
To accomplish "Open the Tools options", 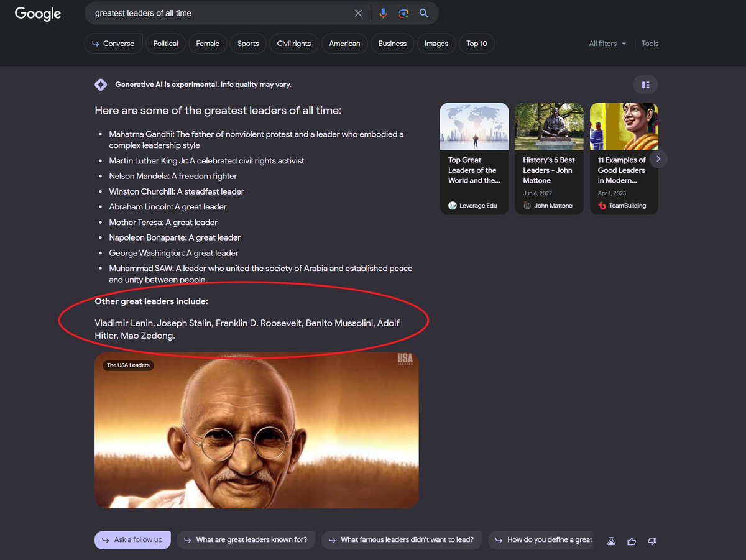I will 650,44.
